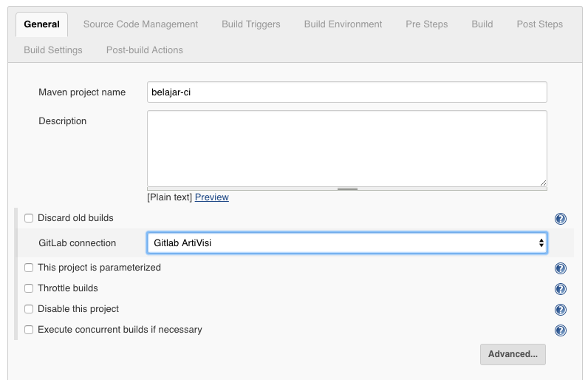Click the Description resize handle bar
Screen dimensions: 588x380
pos(347,189)
